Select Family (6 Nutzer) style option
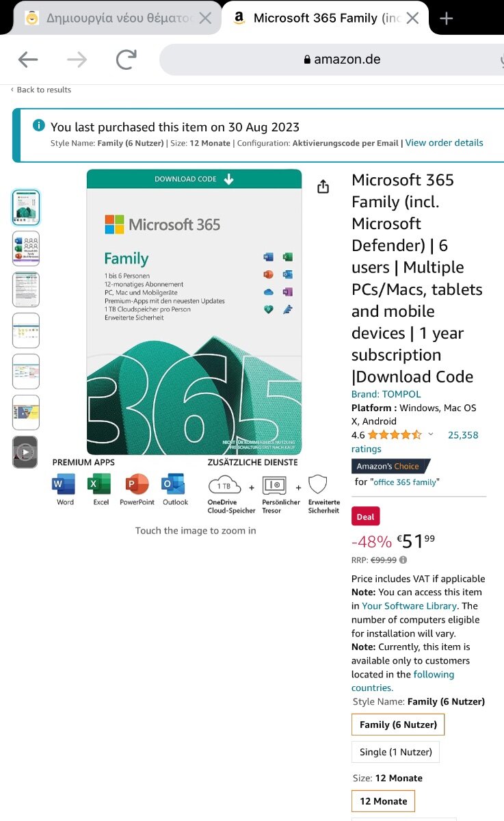 [398, 725]
